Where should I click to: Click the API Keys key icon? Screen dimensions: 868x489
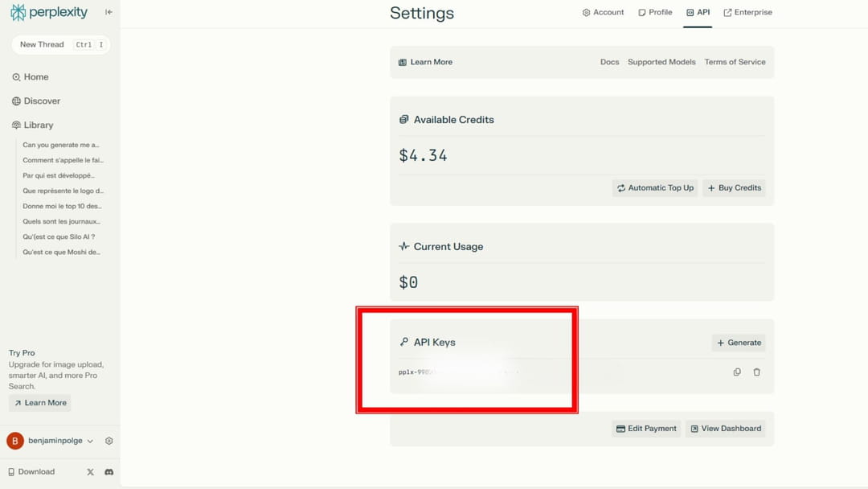click(403, 343)
